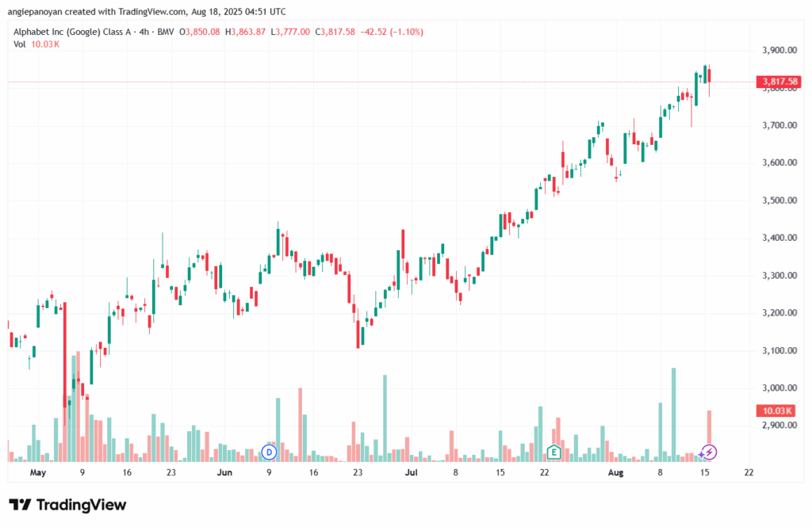The height and width of the screenshot is (527, 812).
Task: Click the Vol label in the chart header
Action: tap(19, 44)
